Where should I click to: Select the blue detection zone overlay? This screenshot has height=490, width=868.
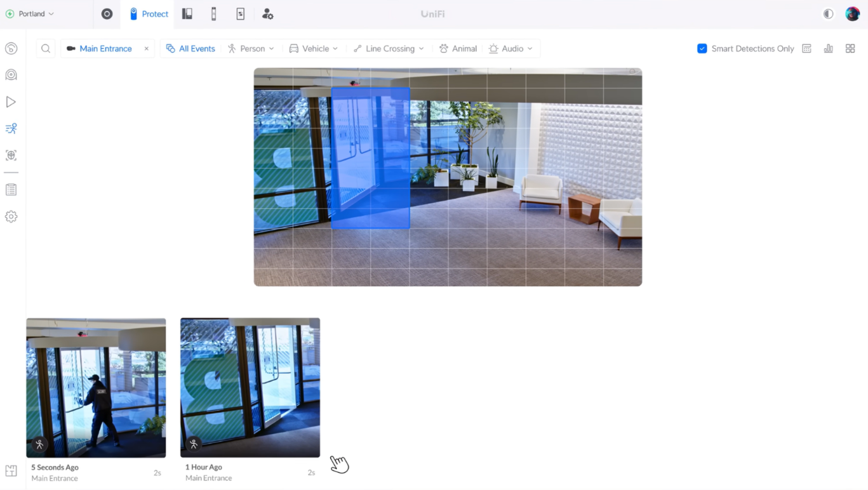click(370, 158)
